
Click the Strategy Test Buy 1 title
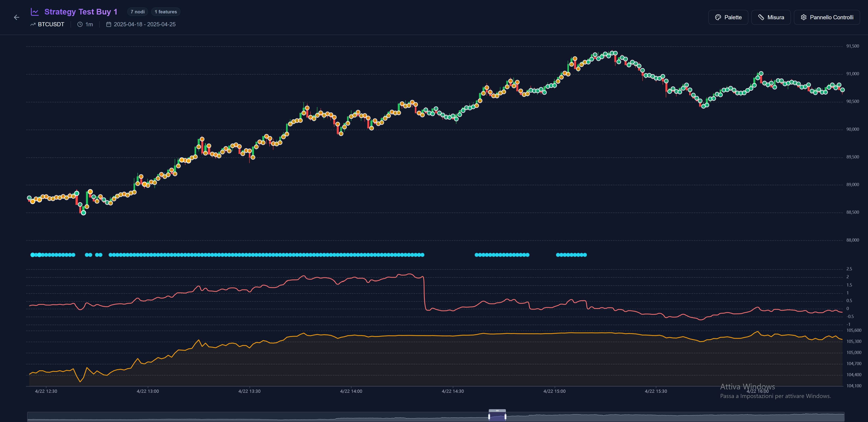pyautogui.click(x=81, y=12)
